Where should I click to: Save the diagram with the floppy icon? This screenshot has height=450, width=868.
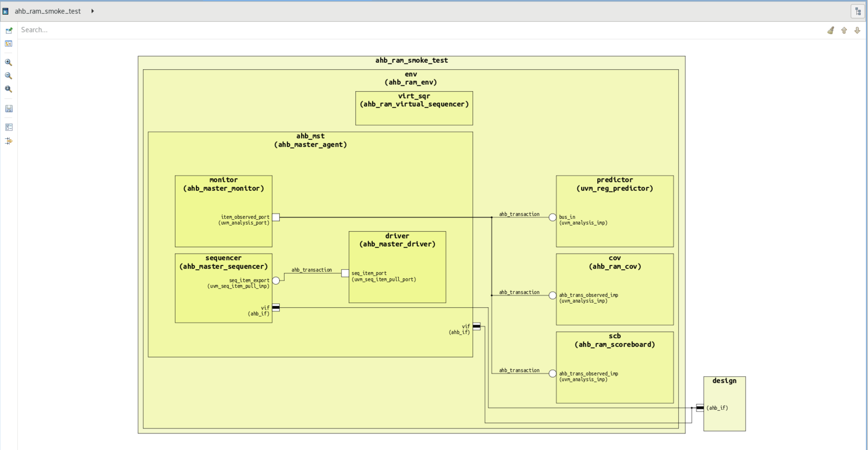point(9,109)
